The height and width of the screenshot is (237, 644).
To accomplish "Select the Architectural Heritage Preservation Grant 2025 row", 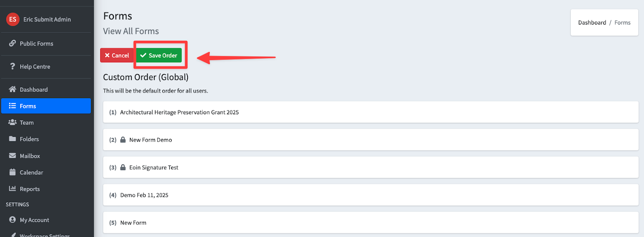I will (371, 112).
